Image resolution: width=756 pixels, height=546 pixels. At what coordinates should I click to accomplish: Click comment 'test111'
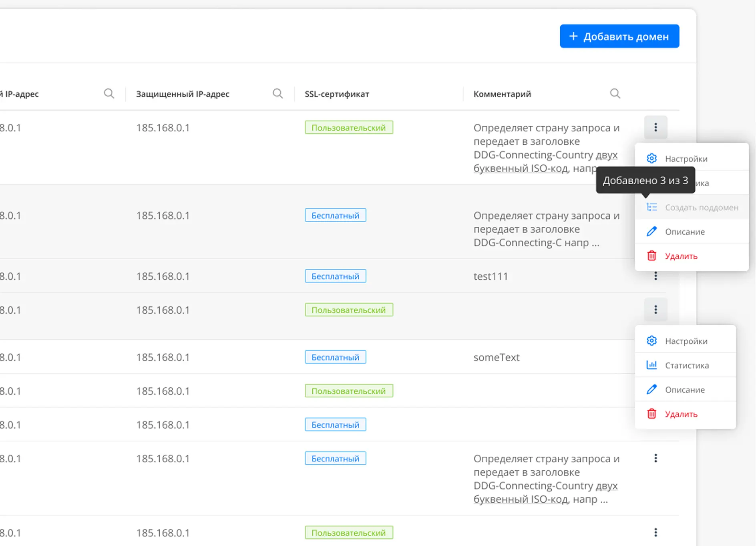[x=491, y=276]
